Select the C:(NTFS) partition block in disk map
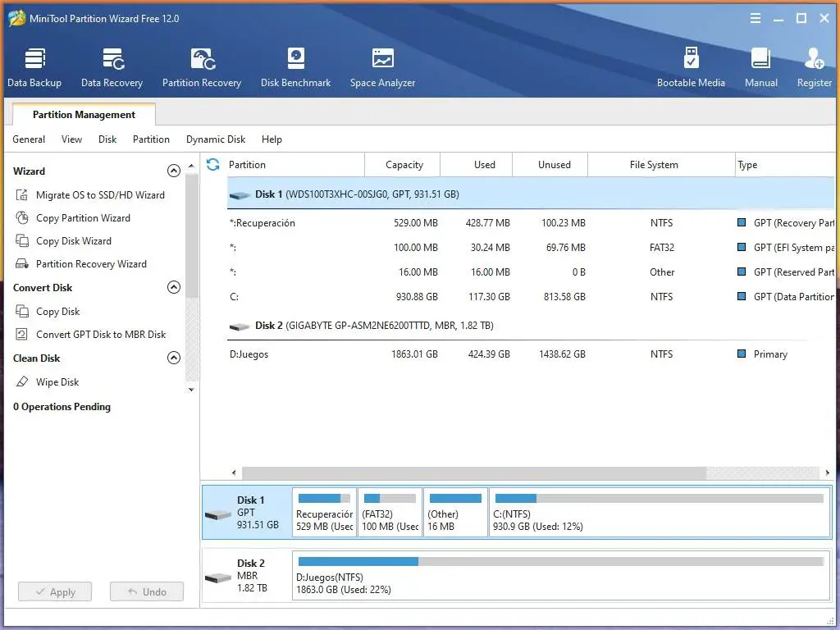840x630 pixels. (659, 513)
